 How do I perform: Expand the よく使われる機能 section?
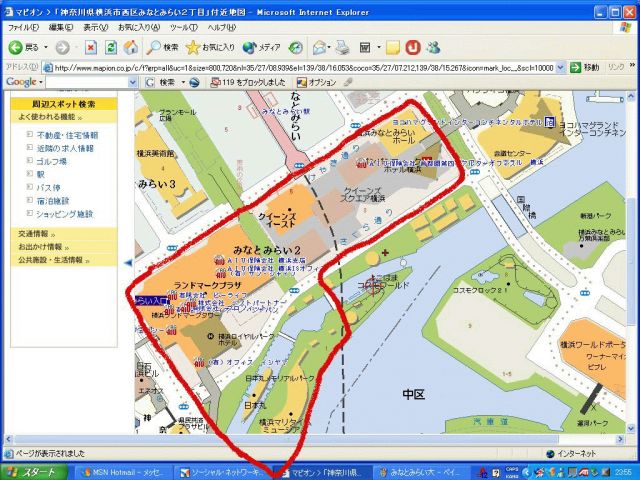(50, 117)
